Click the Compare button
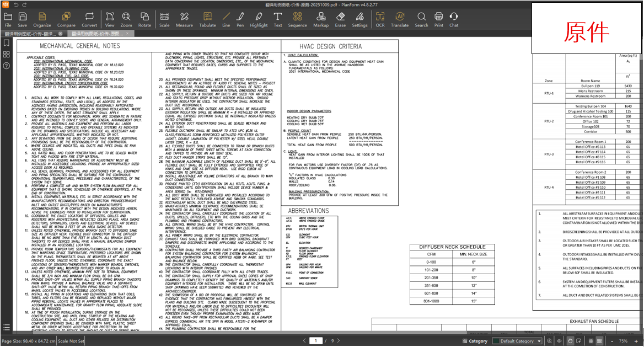This screenshot has height=347, width=644. point(66,19)
